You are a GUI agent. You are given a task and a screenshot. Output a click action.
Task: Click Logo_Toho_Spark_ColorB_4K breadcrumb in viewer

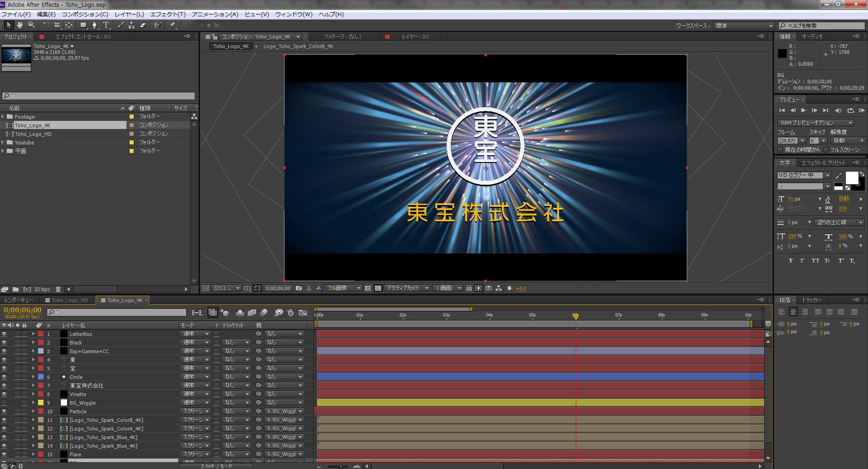298,46
